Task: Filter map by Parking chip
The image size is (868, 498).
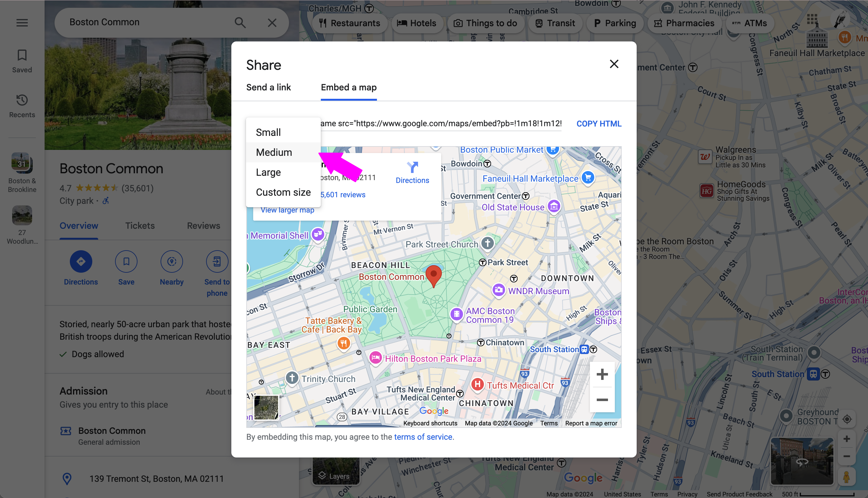Action: [615, 23]
